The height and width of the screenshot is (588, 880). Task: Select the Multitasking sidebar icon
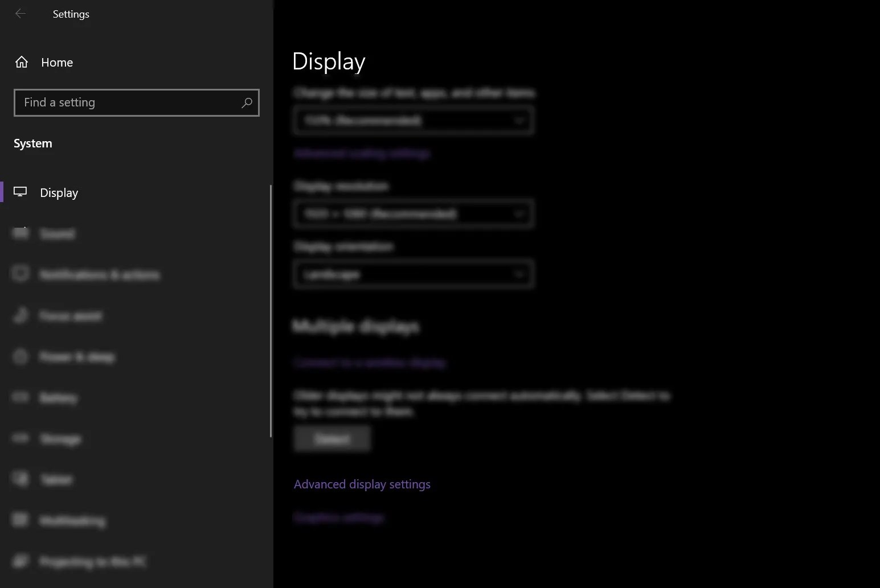[21, 521]
